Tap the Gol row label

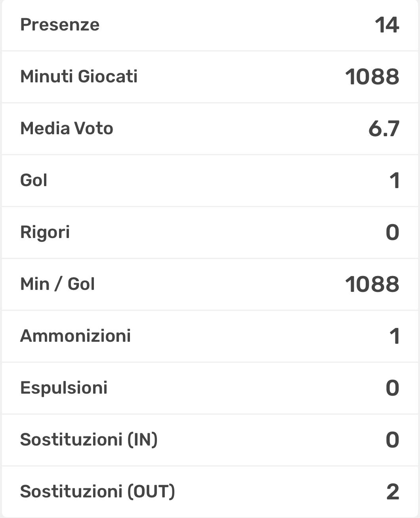[x=34, y=180]
